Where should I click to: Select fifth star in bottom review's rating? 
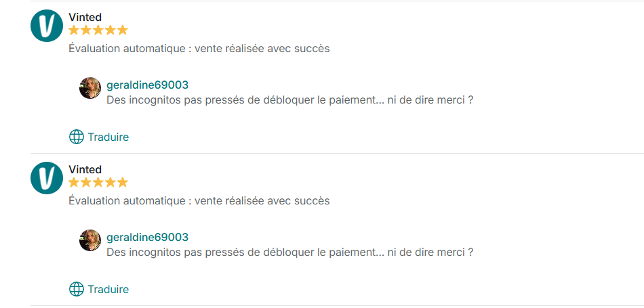(123, 182)
